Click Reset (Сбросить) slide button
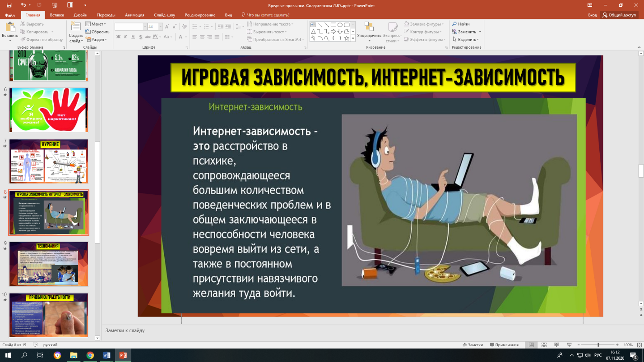Viewport: 644px width, 362px height. [x=97, y=32]
